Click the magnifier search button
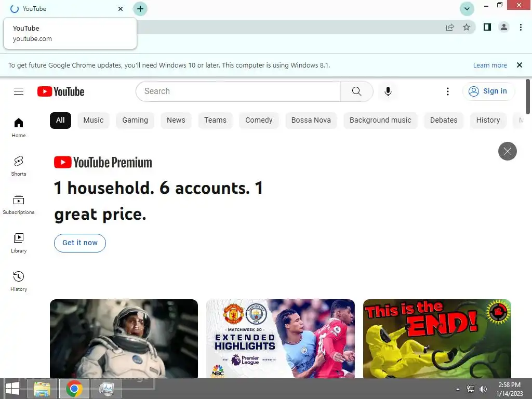The width and height of the screenshot is (532, 399). [356, 91]
